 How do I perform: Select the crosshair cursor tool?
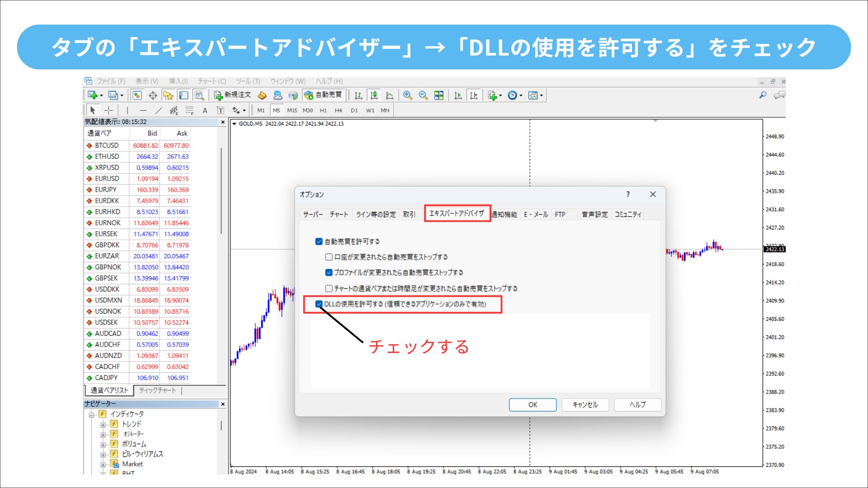pyautogui.click(x=108, y=110)
